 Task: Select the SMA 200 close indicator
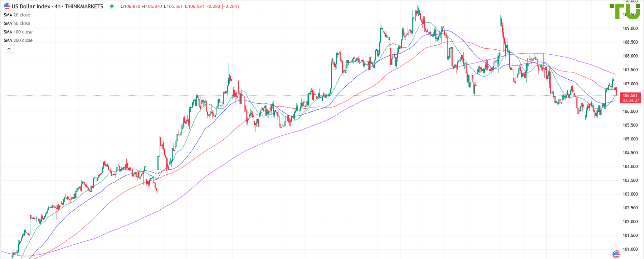click(18, 40)
